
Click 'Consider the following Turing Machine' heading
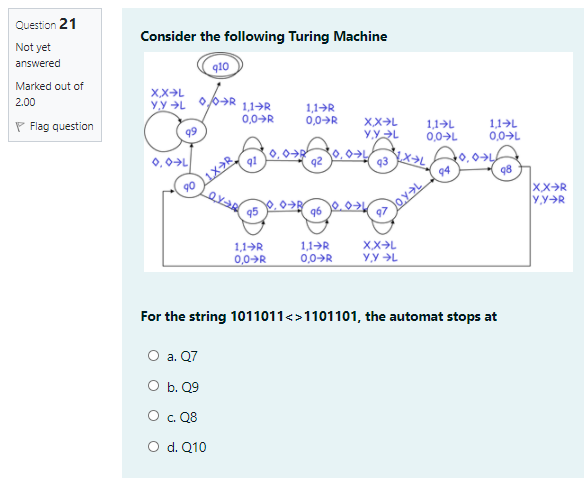[x=264, y=37]
